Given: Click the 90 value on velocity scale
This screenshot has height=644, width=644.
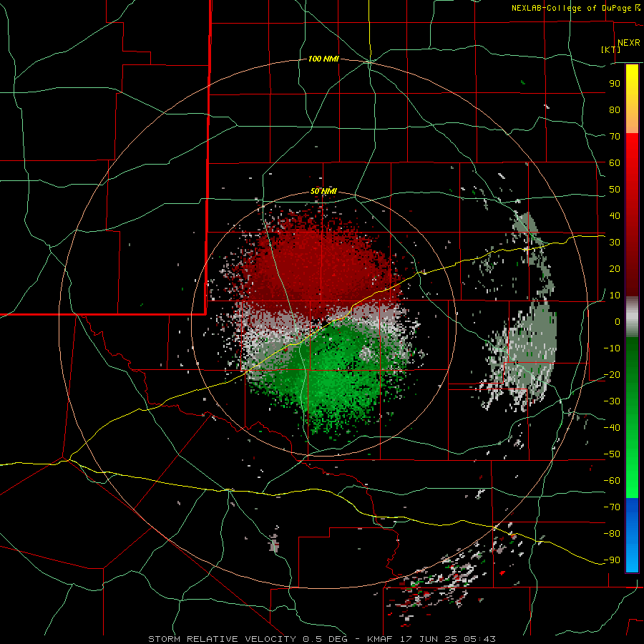Looking at the screenshot, I should (615, 84).
